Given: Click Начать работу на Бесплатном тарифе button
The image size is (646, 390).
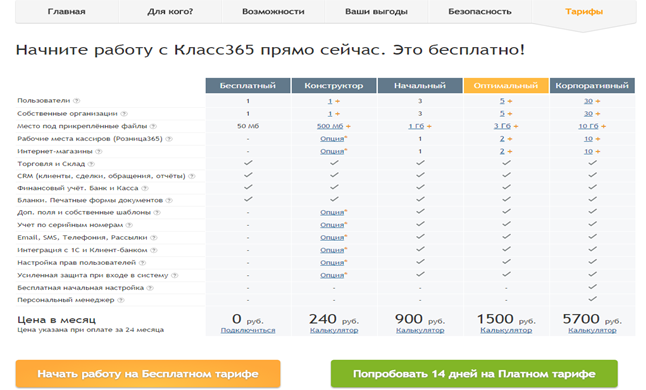Looking at the screenshot, I should [148, 374].
